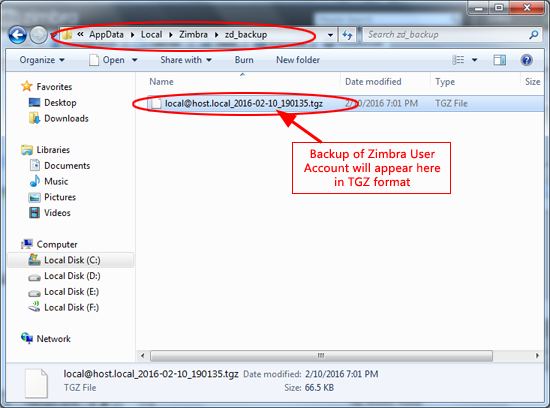Select Local Disk (D:) in sidebar
The height and width of the screenshot is (408, 550).
tap(72, 276)
